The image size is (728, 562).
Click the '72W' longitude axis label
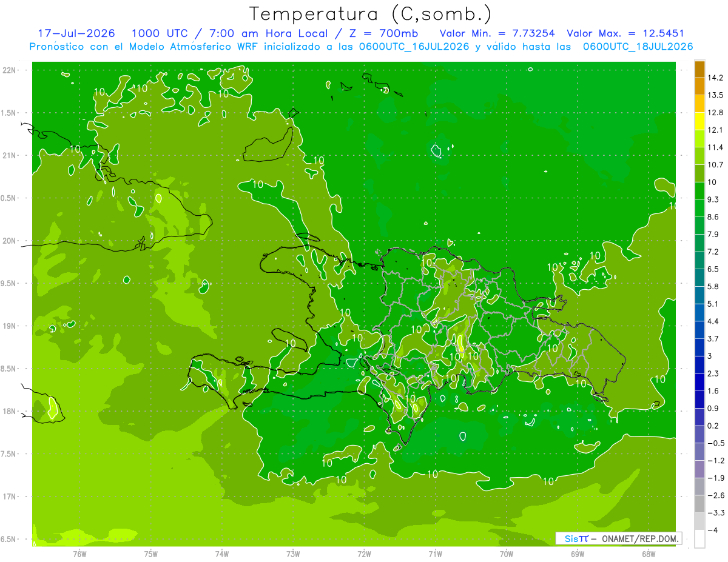click(364, 554)
